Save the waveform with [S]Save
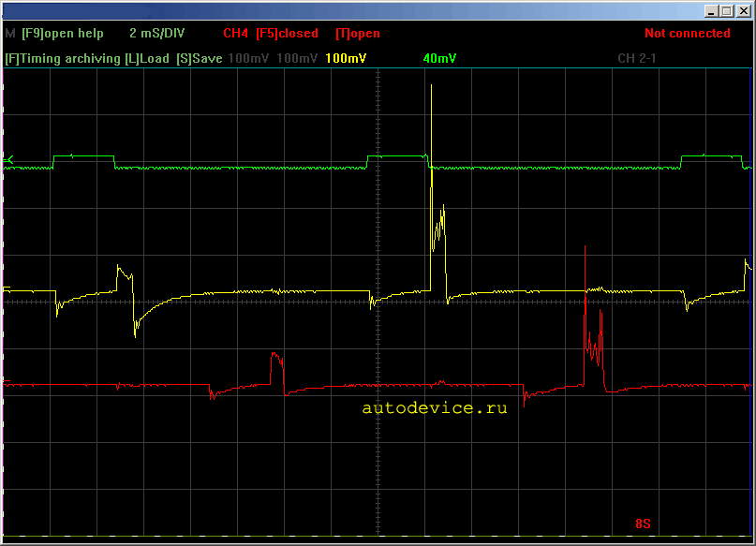 [x=200, y=59]
